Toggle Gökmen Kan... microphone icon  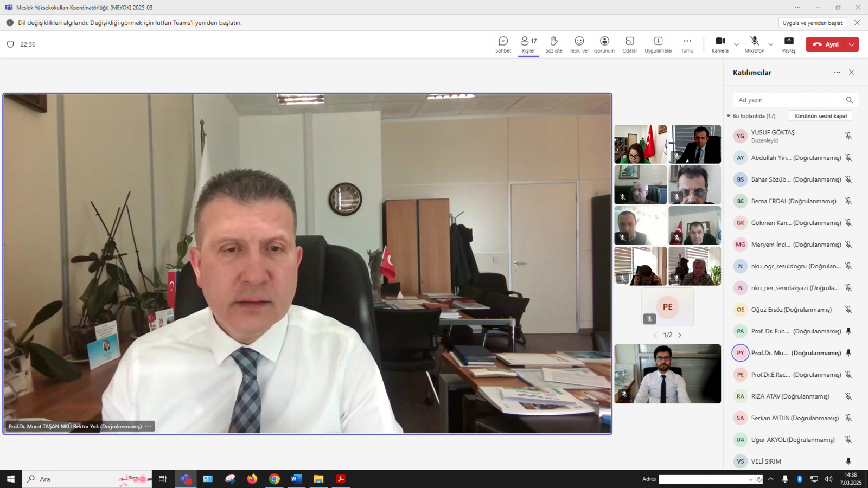click(848, 223)
